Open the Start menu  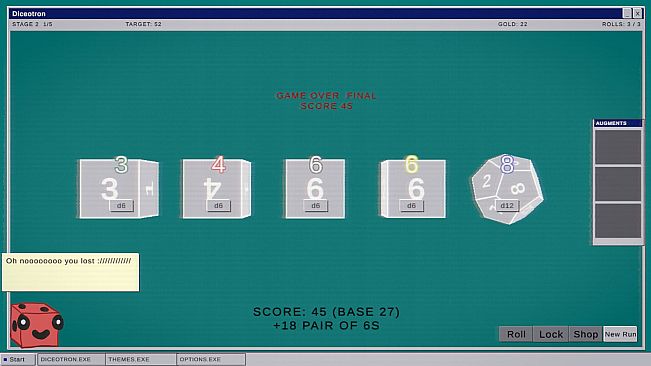coord(18,359)
